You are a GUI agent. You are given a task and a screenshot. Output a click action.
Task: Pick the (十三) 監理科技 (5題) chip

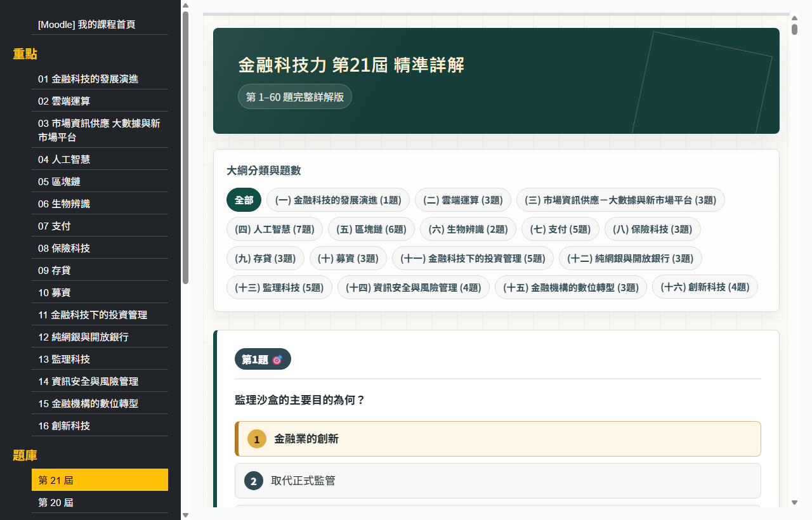279,287
